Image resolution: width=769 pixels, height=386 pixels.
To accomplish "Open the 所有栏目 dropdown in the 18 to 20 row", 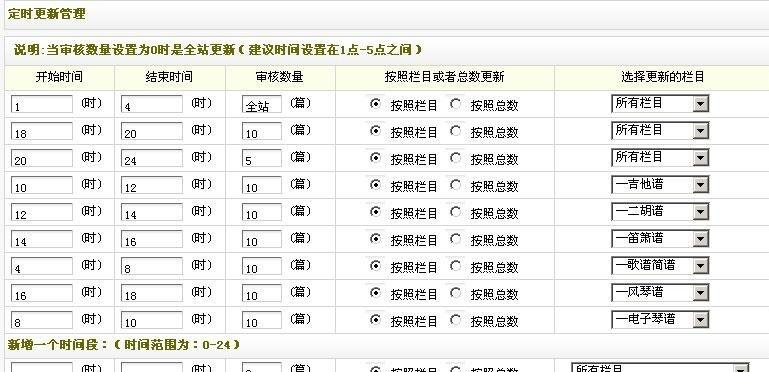I will [660, 130].
